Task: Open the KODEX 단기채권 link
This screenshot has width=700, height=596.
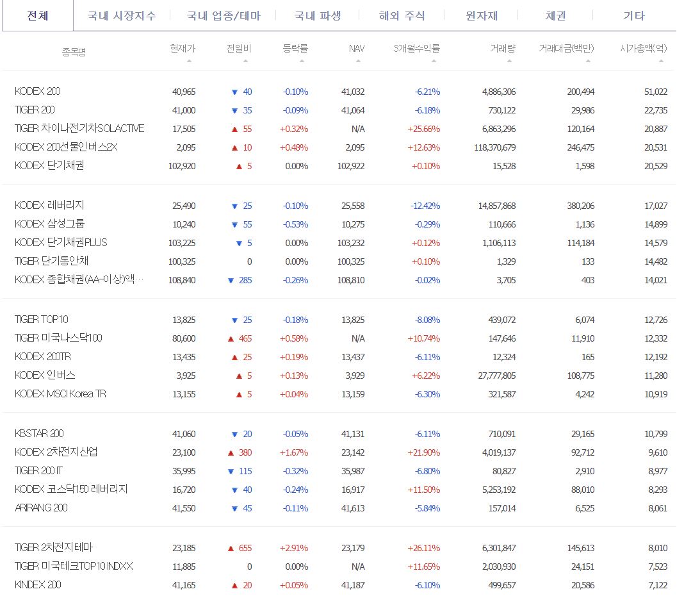Action: point(49,166)
